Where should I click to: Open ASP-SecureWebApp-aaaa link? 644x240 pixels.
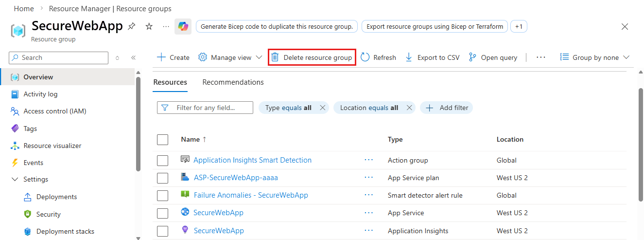click(236, 177)
